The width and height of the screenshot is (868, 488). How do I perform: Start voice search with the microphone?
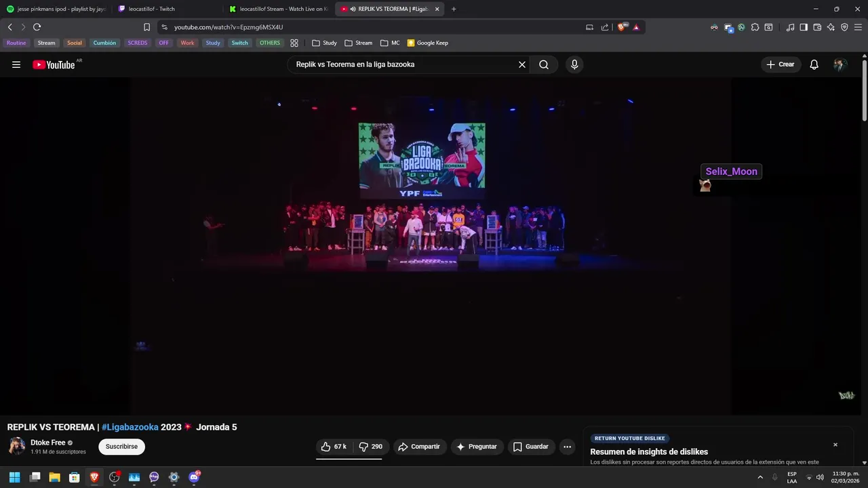[x=574, y=64]
